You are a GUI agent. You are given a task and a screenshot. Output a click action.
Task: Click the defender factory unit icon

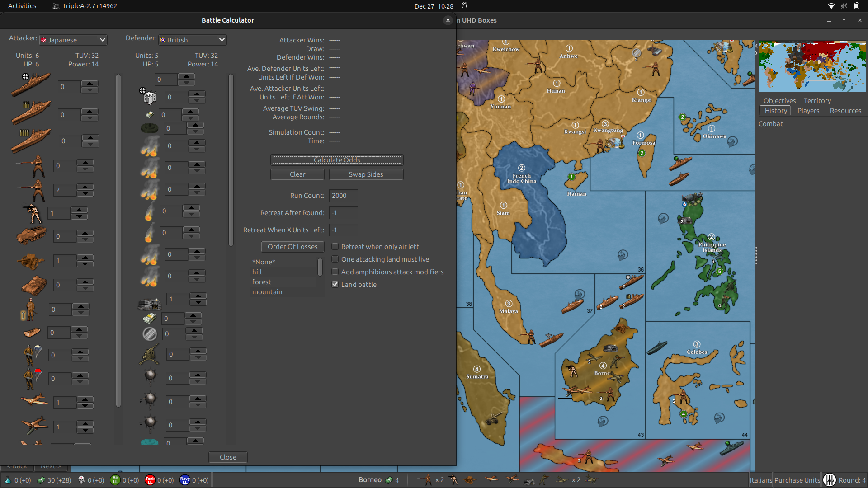coord(149,97)
